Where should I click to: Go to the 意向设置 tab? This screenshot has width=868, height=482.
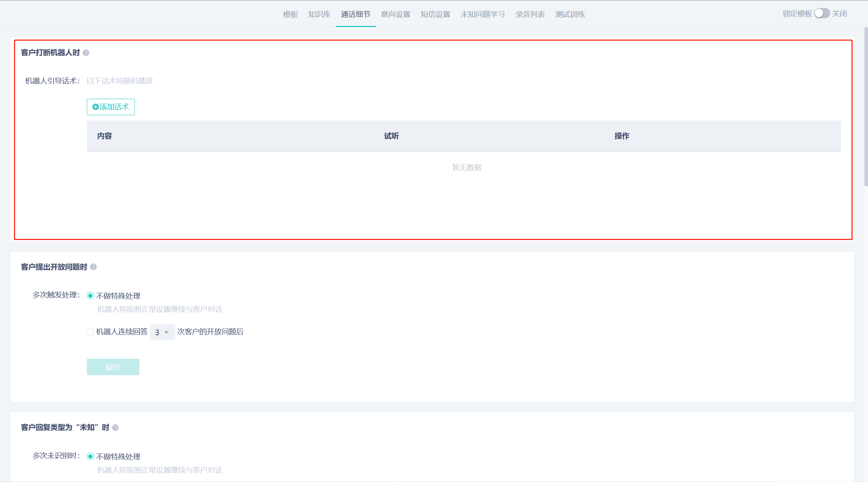pyautogui.click(x=395, y=14)
